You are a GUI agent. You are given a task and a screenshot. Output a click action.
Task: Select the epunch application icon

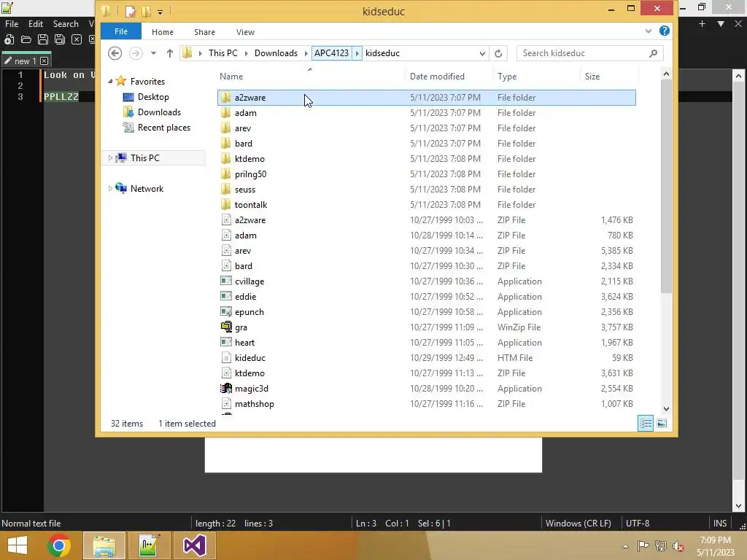click(226, 312)
